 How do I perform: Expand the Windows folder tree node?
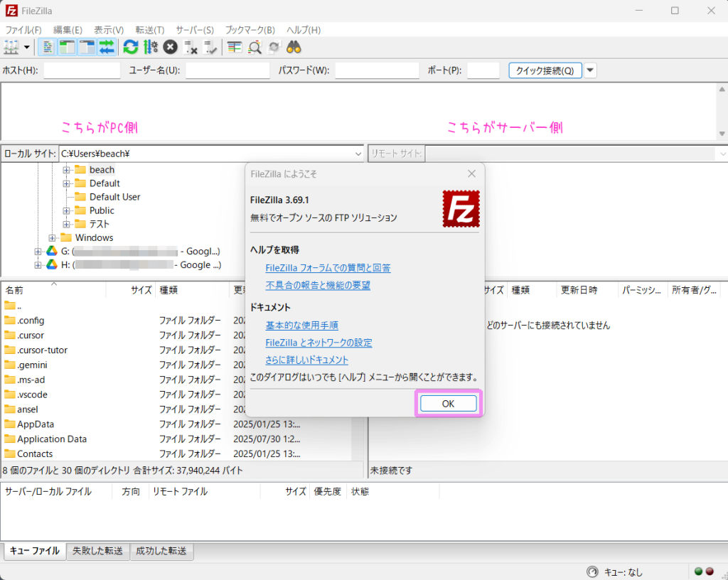[52, 237]
